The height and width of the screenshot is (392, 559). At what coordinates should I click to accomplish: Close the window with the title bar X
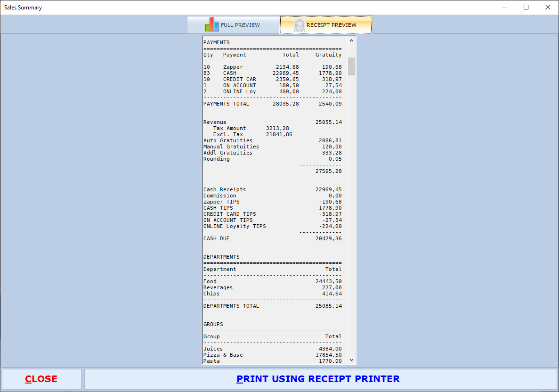click(x=547, y=7)
